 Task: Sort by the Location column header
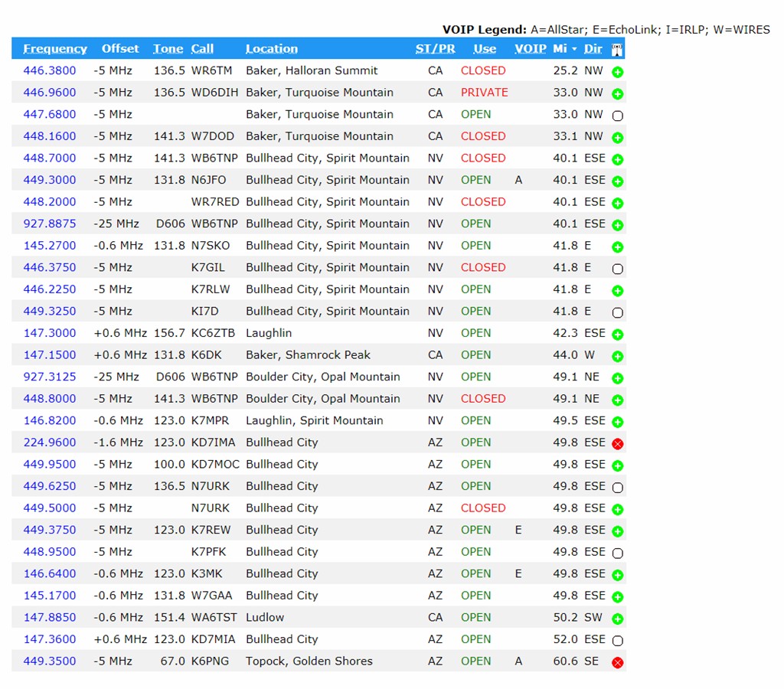pos(271,49)
